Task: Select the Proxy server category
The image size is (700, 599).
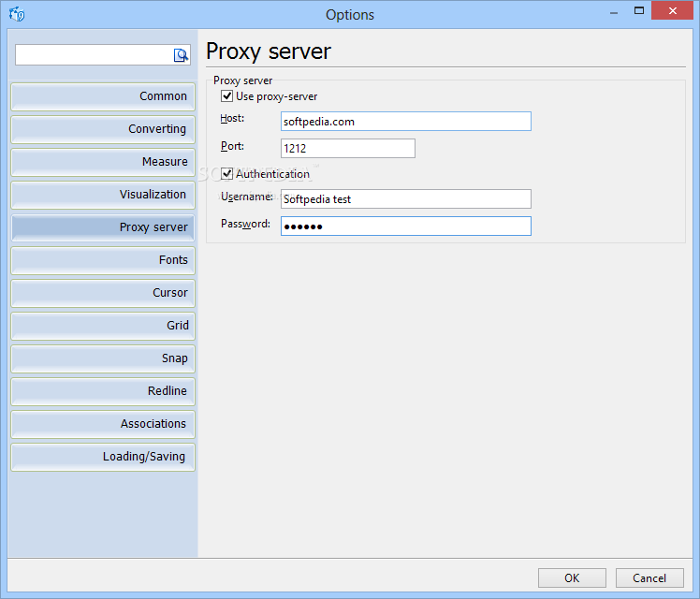Action: (103, 227)
